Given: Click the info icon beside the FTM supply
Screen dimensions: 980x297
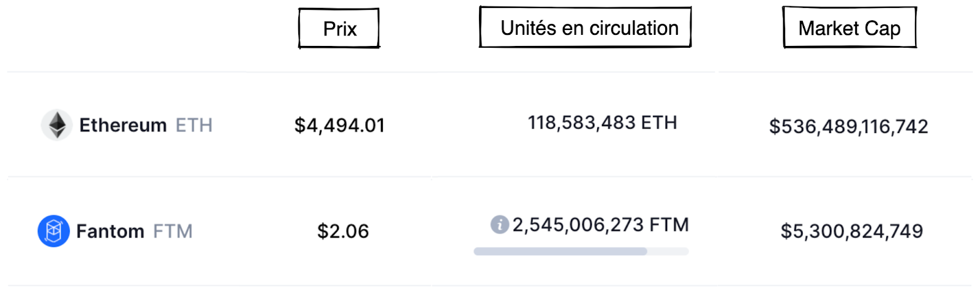Looking at the screenshot, I should click(x=500, y=225).
